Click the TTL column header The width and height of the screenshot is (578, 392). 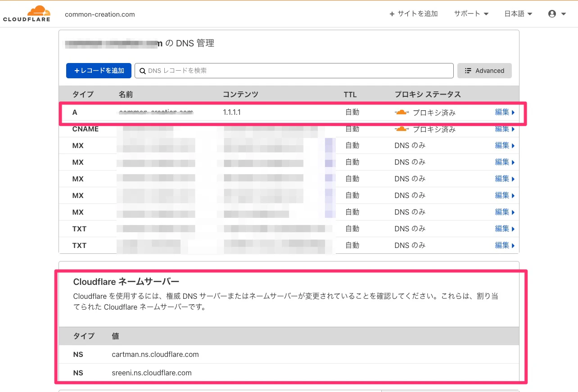point(350,95)
